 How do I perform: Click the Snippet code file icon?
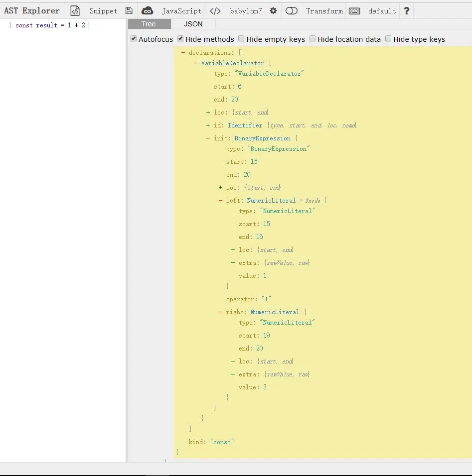point(75,11)
